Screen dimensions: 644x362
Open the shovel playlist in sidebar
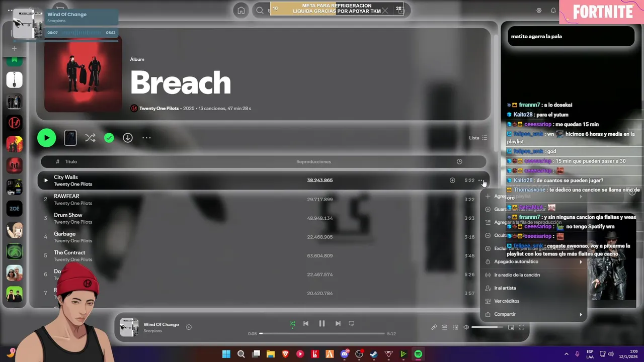[x=14, y=79]
